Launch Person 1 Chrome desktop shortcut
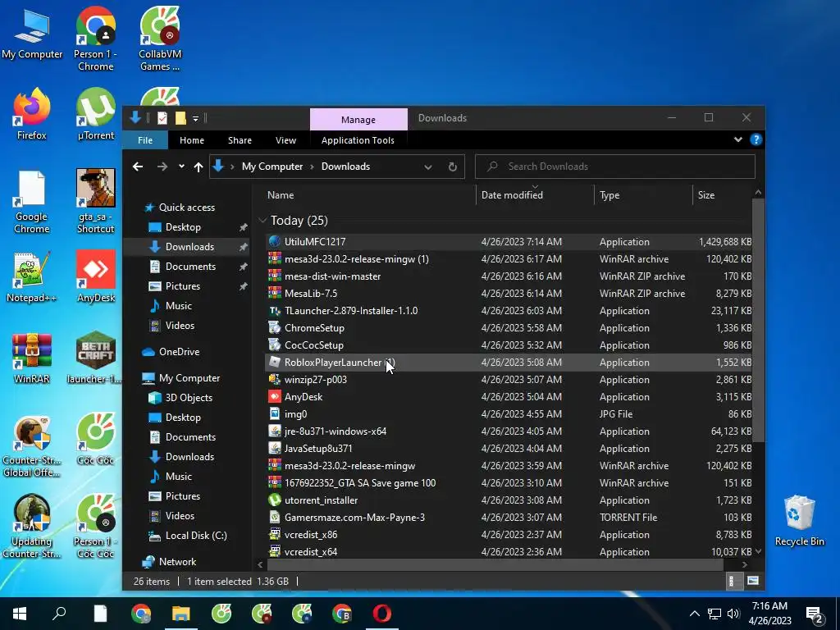The image size is (840, 630). click(x=95, y=39)
